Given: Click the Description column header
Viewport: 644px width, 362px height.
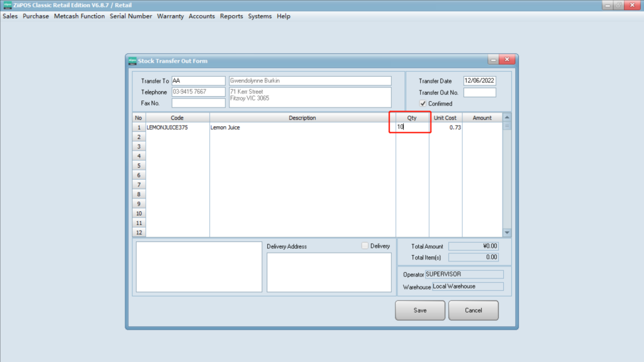Looking at the screenshot, I should pyautogui.click(x=302, y=118).
